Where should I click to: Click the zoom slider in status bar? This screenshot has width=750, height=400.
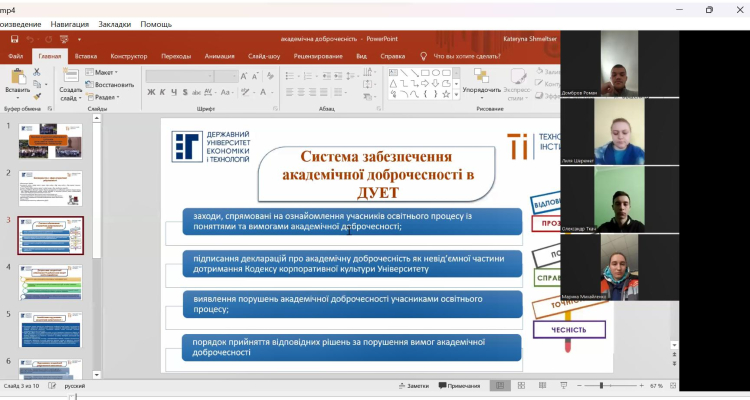tap(600, 385)
